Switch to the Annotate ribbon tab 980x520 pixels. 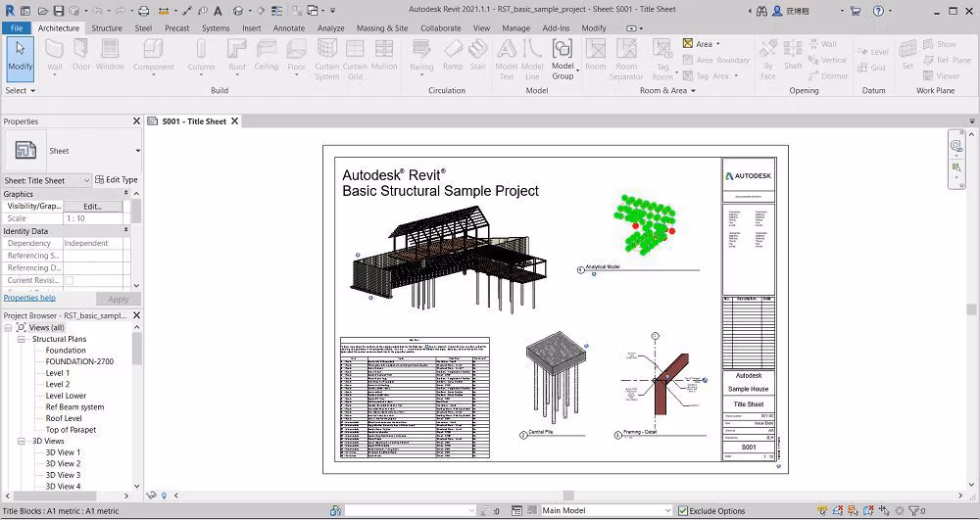(289, 28)
